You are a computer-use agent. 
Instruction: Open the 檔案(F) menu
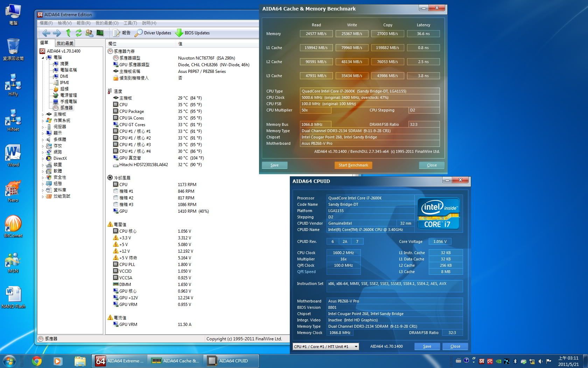[46, 23]
